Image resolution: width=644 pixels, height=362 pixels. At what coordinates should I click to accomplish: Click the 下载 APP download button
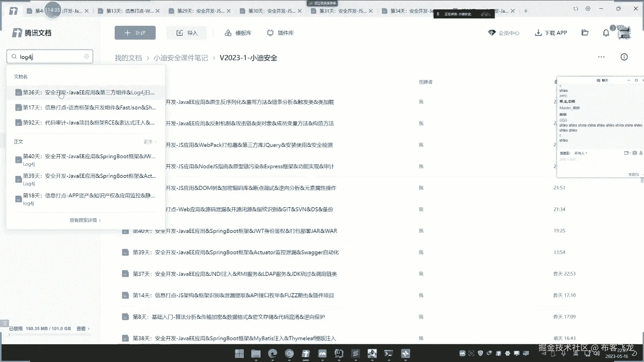pyautogui.click(x=551, y=33)
